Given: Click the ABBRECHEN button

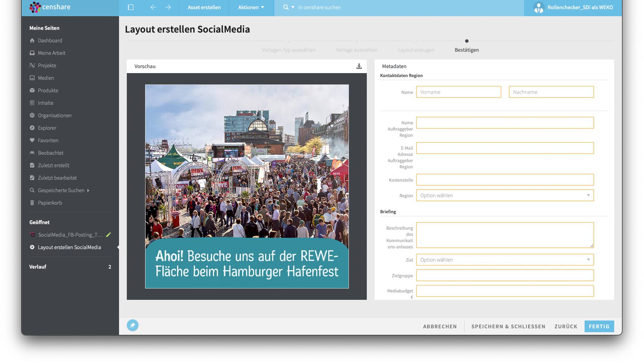Looking at the screenshot, I should click(440, 327).
